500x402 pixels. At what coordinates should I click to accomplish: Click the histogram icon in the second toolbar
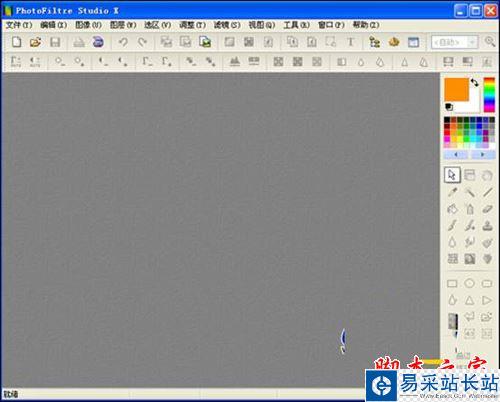[235, 61]
